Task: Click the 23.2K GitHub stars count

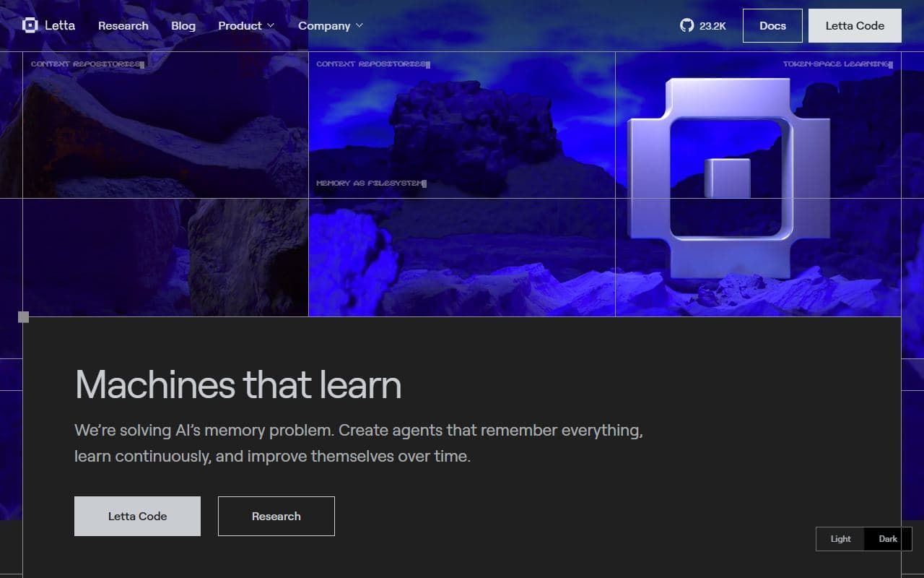Action: click(712, 26)
